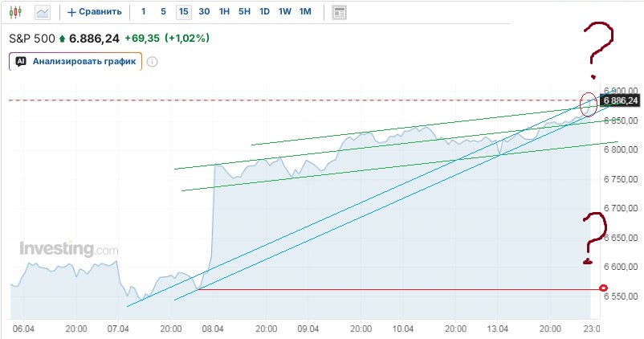This screenshot has width=644, height=339.
Task: Switch to the 30 minute interval
Action: [x=204, y=12]
